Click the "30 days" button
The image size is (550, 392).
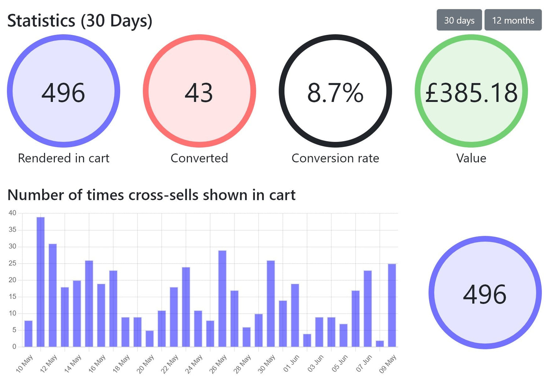459,20
